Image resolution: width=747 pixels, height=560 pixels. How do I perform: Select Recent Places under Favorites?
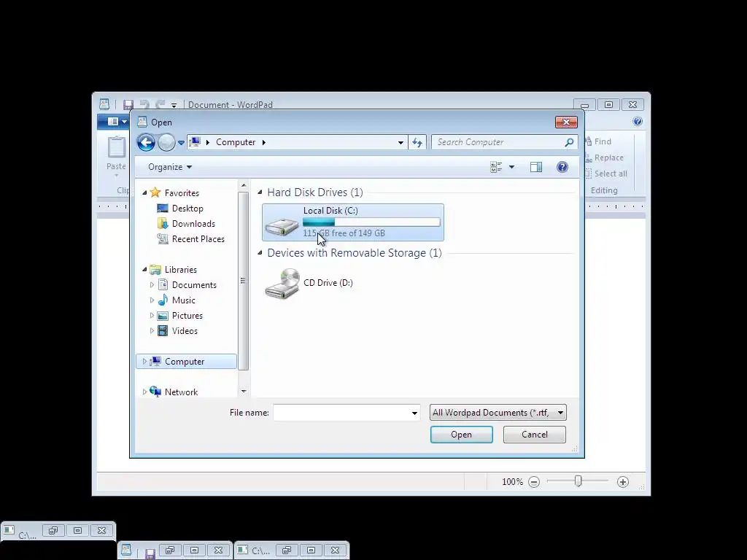(x=198, y=239)
